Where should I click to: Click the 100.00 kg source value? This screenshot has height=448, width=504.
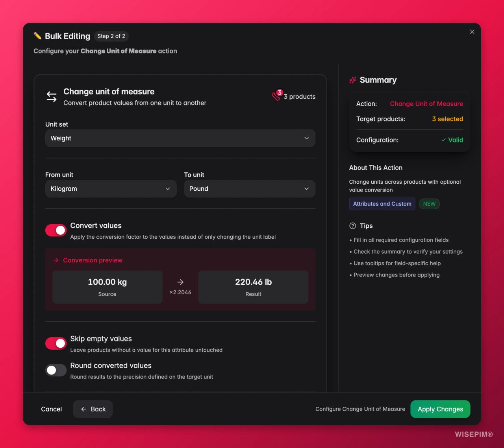pos(107,282)
